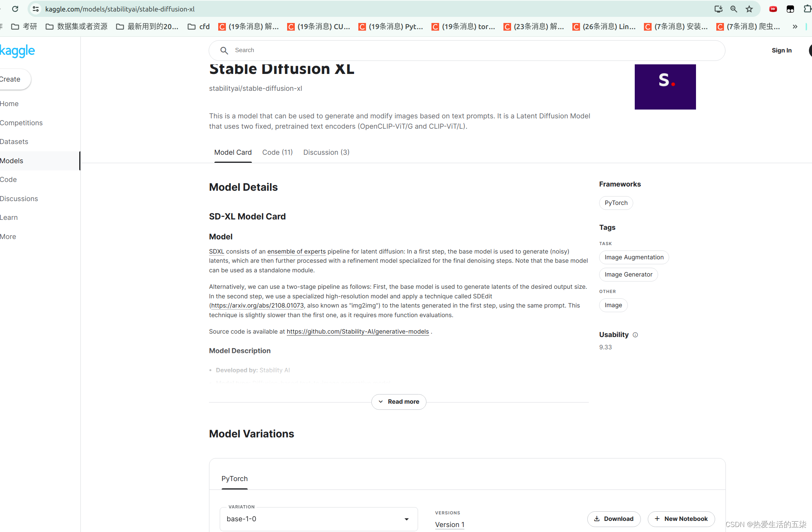The image size is (812, 532).
Task: Click the bookmark star icon
Action: click(749, 9)
